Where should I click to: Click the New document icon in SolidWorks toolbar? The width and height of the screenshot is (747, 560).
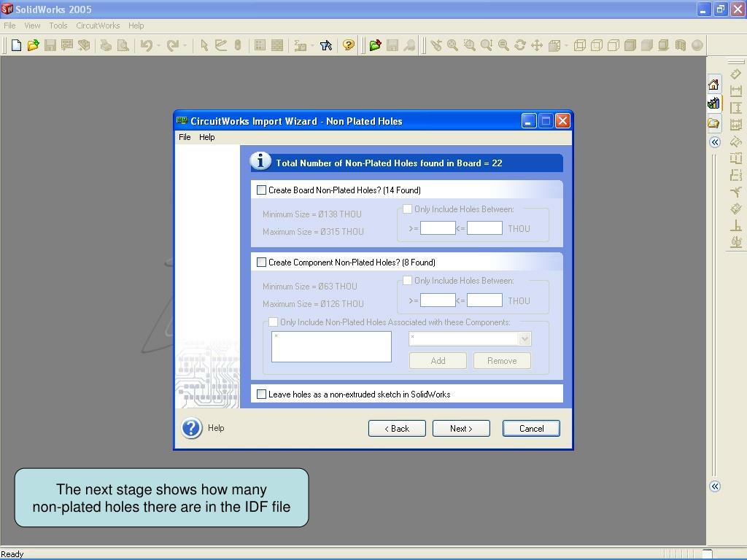(x=16, y=45)
